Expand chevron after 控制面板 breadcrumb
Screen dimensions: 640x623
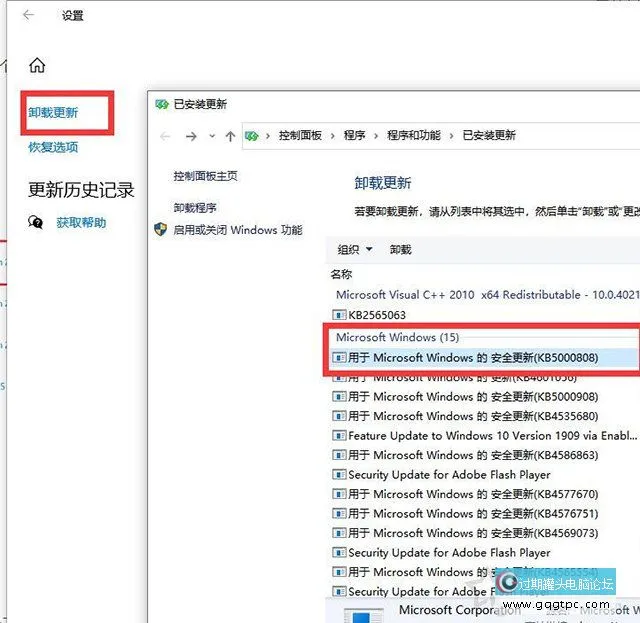coord(333,136)
